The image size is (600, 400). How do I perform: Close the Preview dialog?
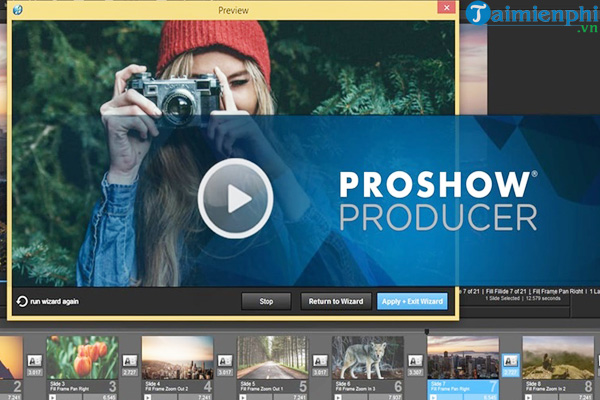[446, 8]
